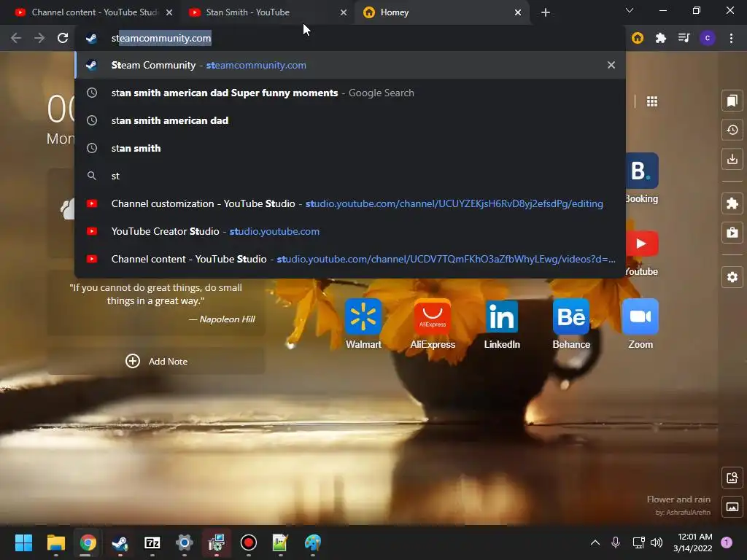
Task: Show hidden system tray icons
Action: tap(595, 542)
